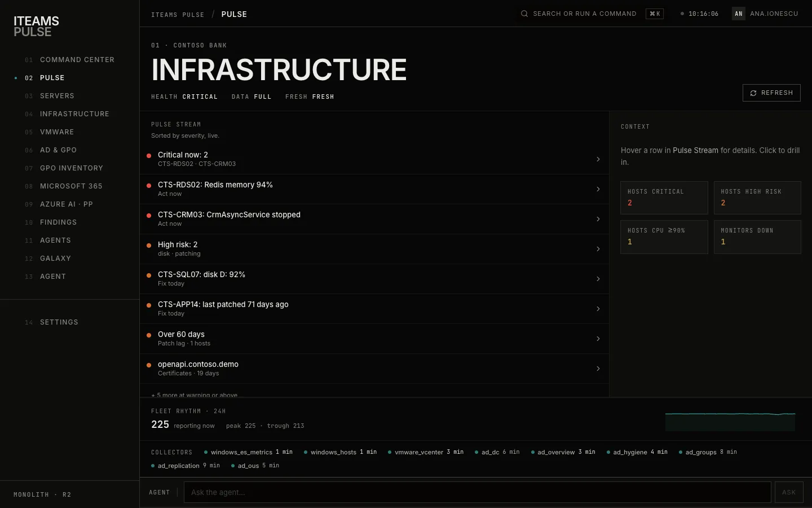The width and height of the screenshot is (812, 508).
Task: Click the fleet rhythm sparkline chart
Action: pos(730,421)
